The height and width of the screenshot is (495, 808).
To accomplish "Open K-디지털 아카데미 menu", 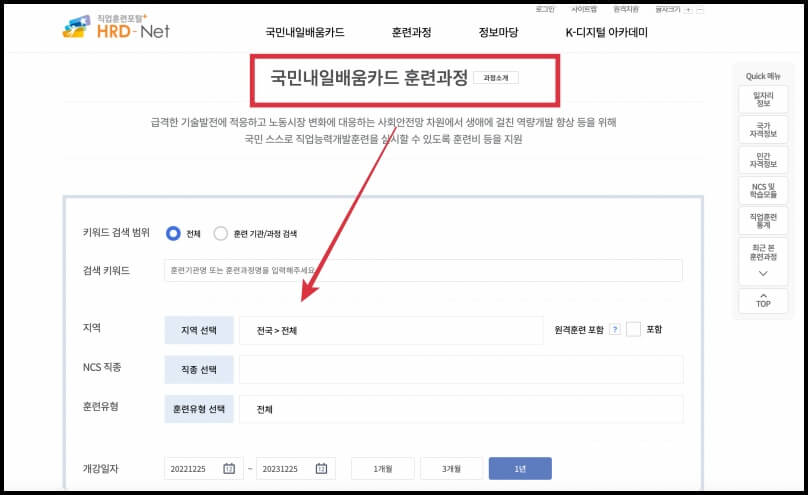I will pos(607,32).
